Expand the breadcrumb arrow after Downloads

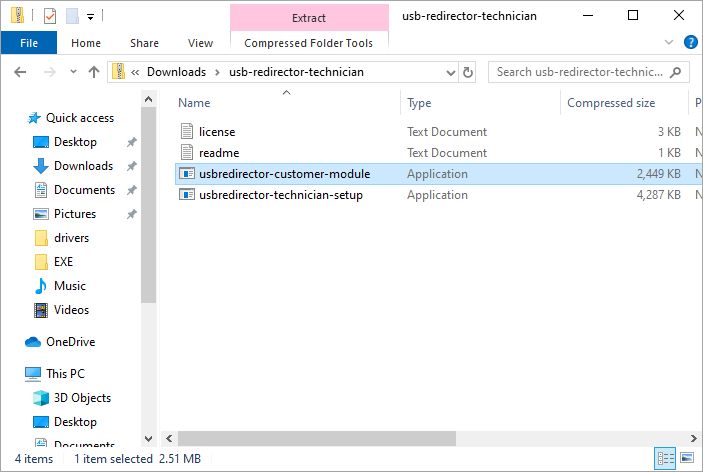217,72
